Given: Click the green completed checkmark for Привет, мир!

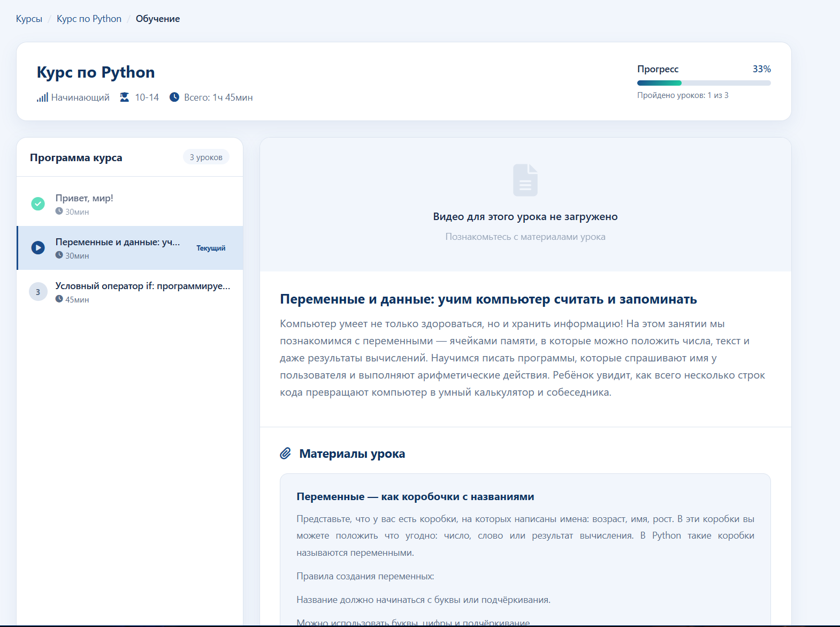Looking at the screenshot, I should [x=38, y=204].
